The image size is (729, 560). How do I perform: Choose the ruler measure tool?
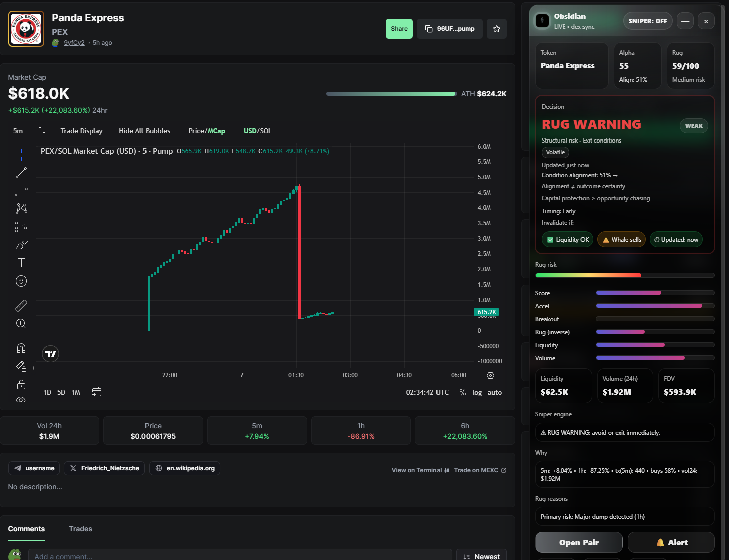(21, 305)
